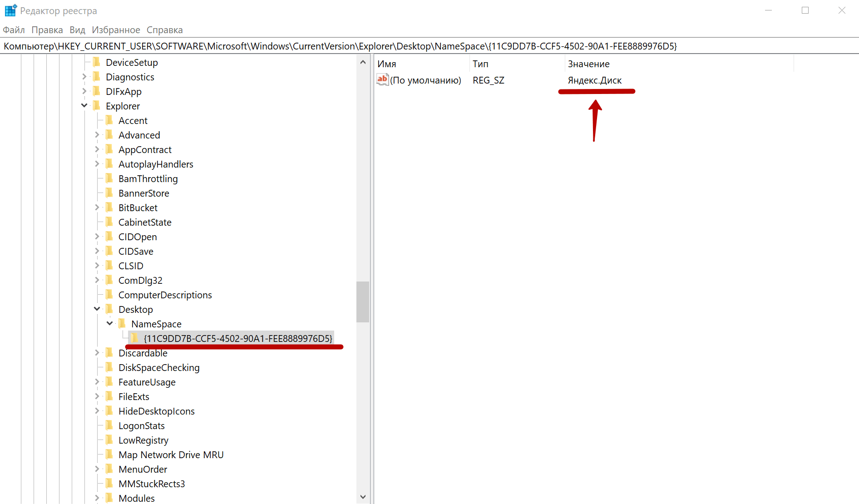Screen dimensions: 859x504
Task: Select the HideDesktopIcons tree key
Action: pyautogui.click(x=157, y=411)
